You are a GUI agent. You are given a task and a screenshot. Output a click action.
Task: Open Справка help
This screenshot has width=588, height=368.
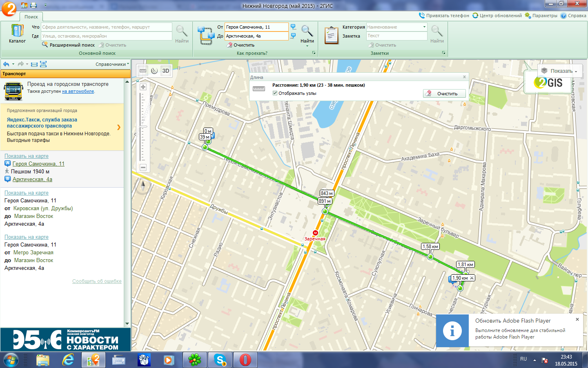pyautogui.click(x=573, y=16)
